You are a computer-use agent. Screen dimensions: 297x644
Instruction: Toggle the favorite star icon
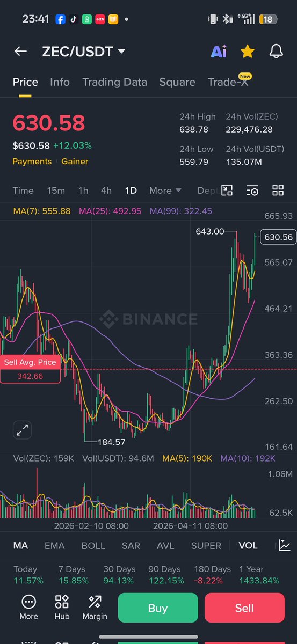point(247,51)
